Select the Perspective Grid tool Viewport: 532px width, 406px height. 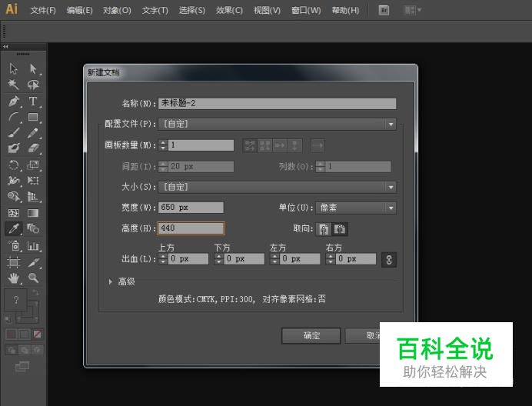[x=33, y=196]
